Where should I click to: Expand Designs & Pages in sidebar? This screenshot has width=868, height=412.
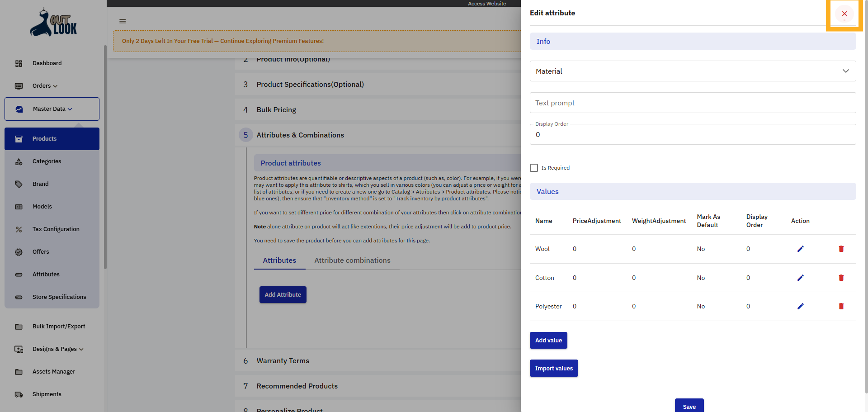point(58,349)
